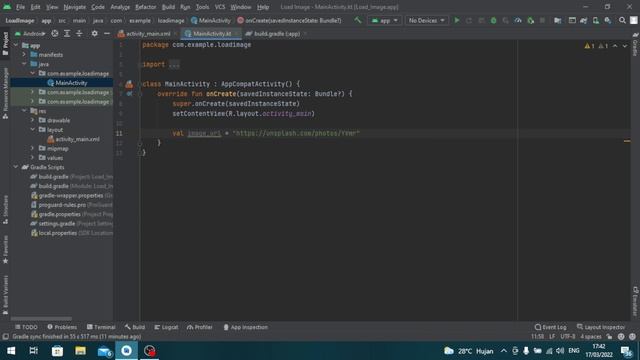The image size is (640, 360).
Task: Click Select Opened File target icon
Action: click(x=55, y=33)
